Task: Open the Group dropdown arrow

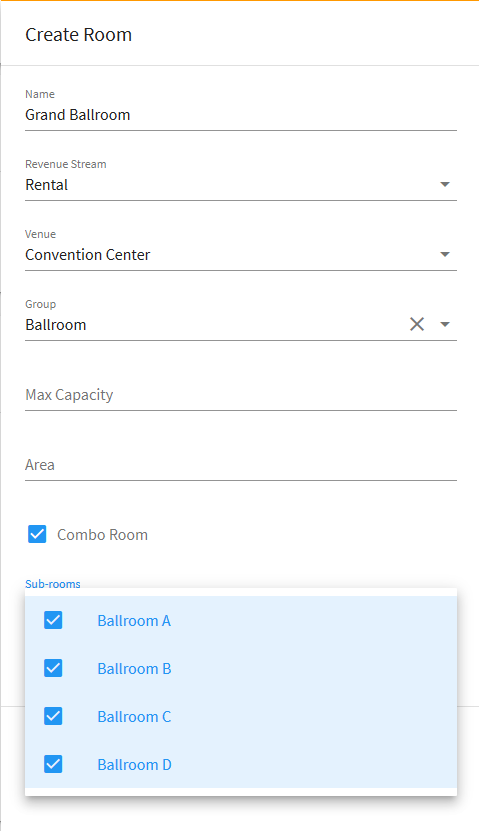Action: pyautogui.click(x=445, y=324)
